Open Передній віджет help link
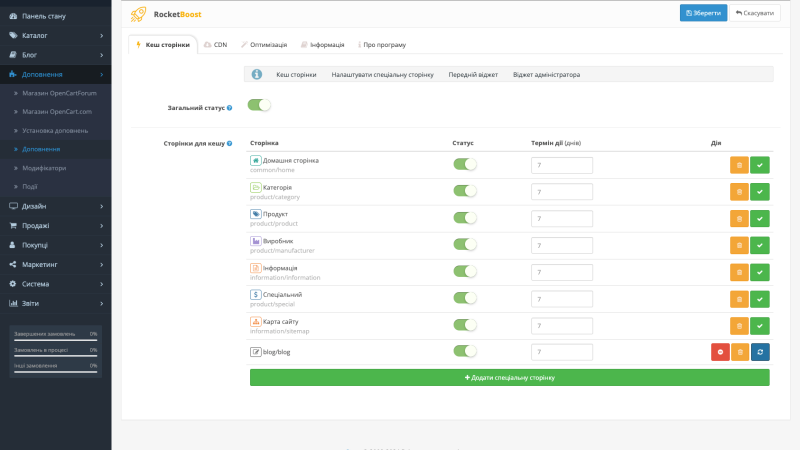The image size is (800, 450). click(473, 74)
